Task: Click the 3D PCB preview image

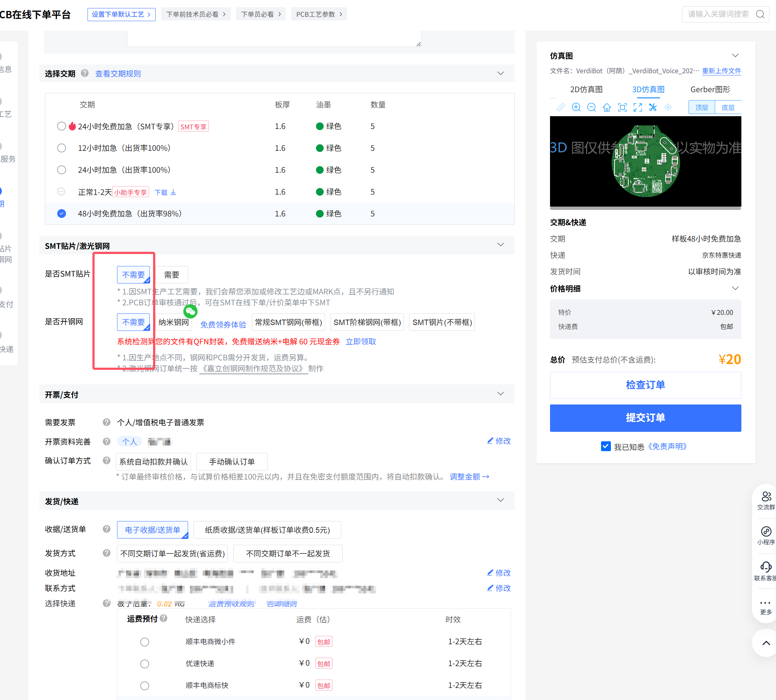Action: point(645,161)
